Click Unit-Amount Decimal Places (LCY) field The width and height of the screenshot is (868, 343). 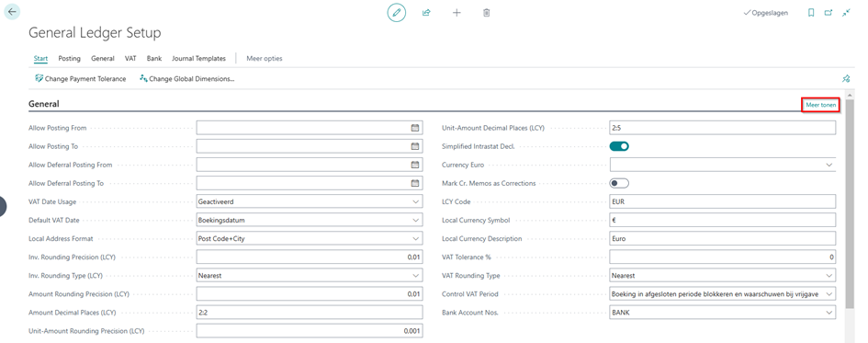pos(722,128)
